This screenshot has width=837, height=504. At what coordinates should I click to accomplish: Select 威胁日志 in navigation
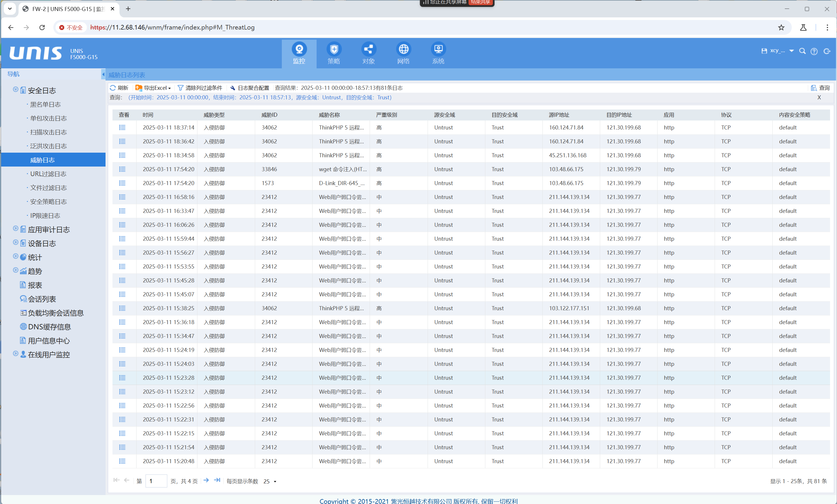(x=53, y=160)
